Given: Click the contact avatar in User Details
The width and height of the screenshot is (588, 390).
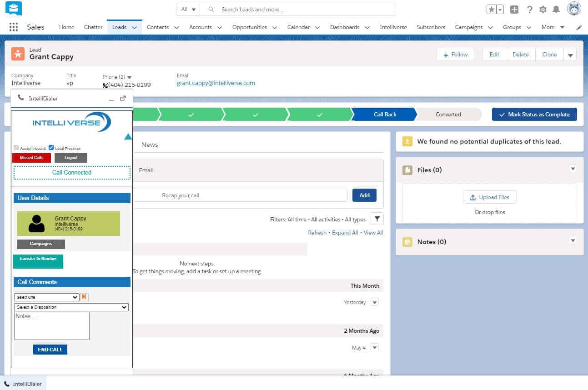Looking at the screenshot, I should [36, 223].
